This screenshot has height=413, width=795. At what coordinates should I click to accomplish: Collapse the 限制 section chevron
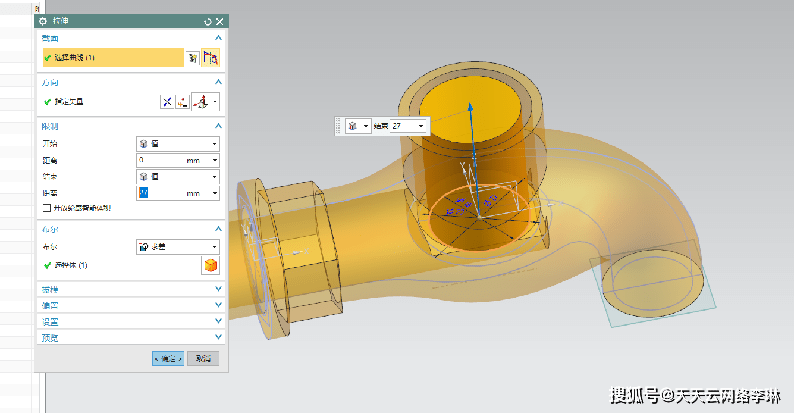coord(218,126)
